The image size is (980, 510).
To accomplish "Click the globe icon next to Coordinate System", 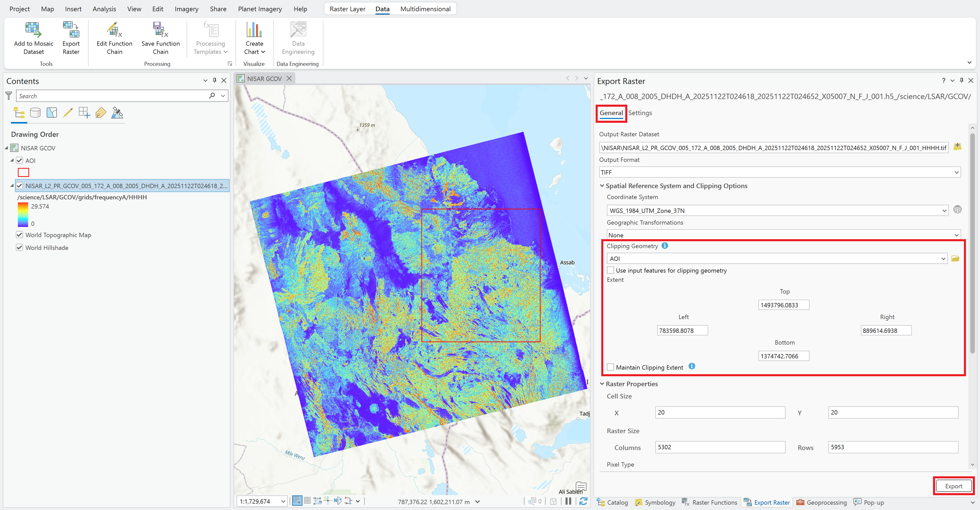I will tap(958, 209).
